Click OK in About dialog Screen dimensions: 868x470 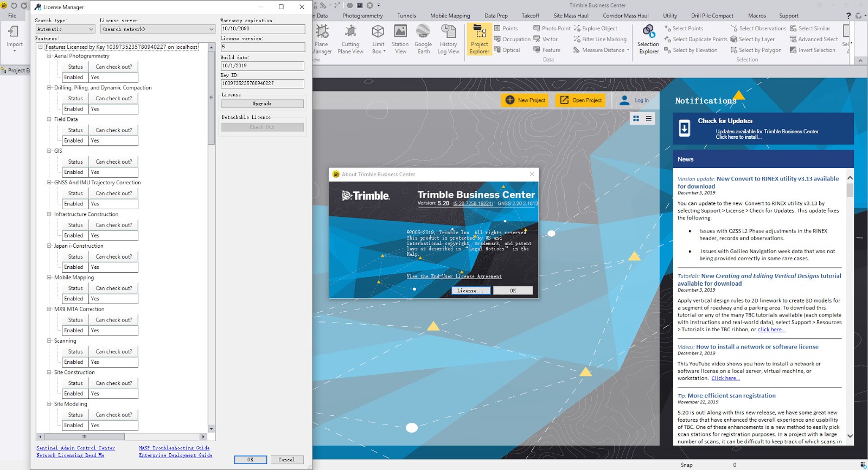click(x=513, y=291)
